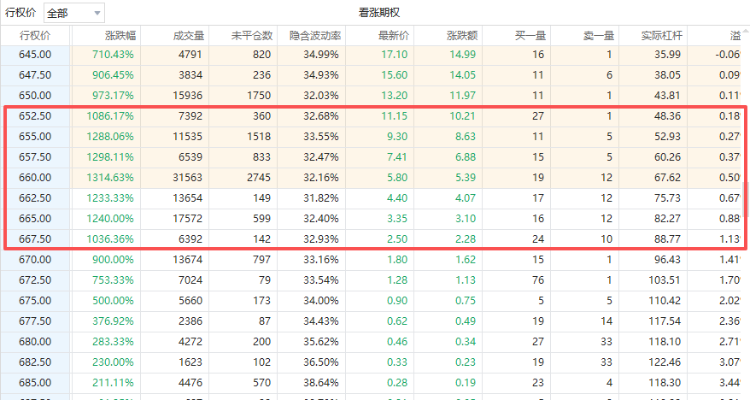Viewport: 750px width, 400px height.
Task: Select strike price 682.50 cell
Action: coord(35,363)
